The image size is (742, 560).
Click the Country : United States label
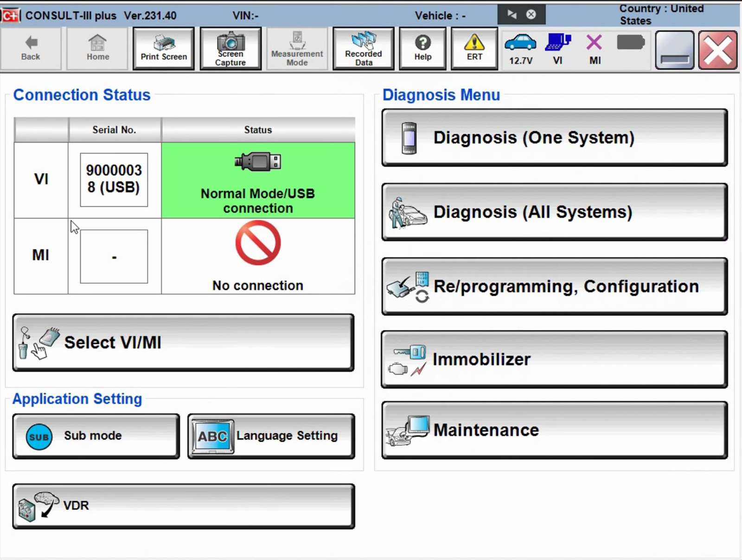661,14
